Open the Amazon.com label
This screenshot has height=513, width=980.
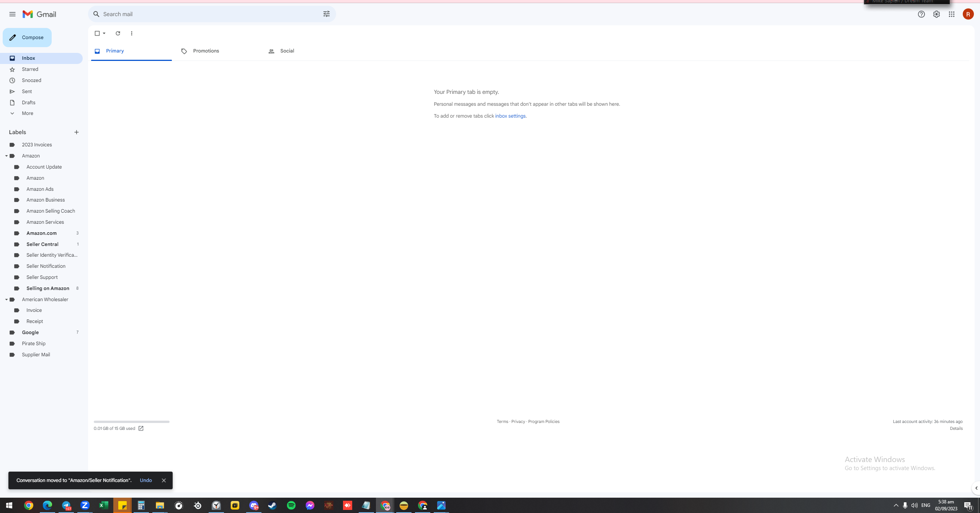(x=41, y=233)
